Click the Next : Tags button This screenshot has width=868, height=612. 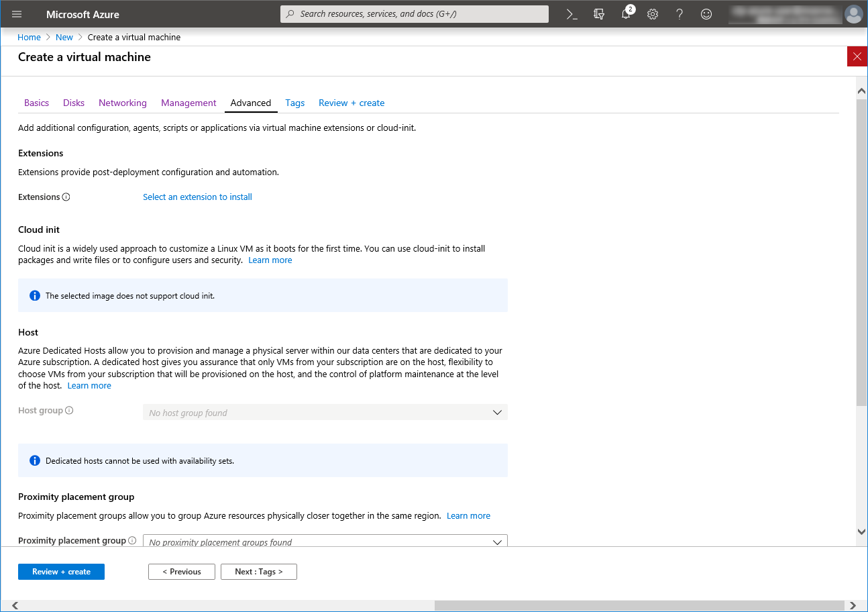point(258,572)
